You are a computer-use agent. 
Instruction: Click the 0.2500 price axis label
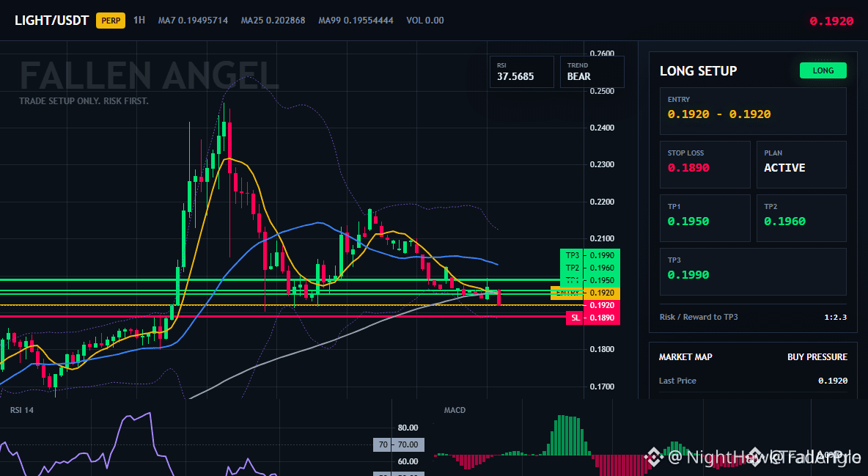click(603, 91)
